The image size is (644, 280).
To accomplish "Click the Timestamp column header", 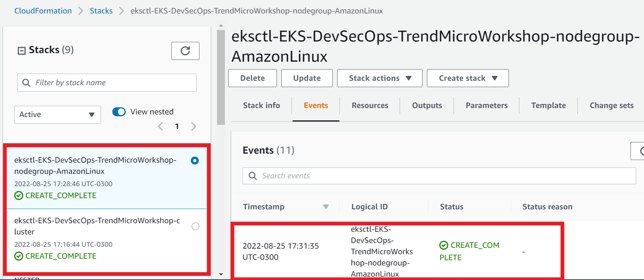I will tap(263, 207).
